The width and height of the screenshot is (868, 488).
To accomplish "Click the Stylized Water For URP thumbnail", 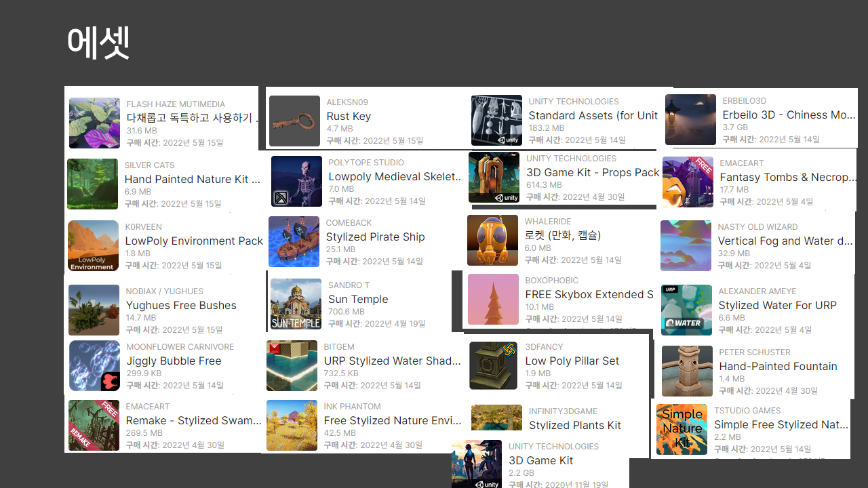I will (686, 310).
